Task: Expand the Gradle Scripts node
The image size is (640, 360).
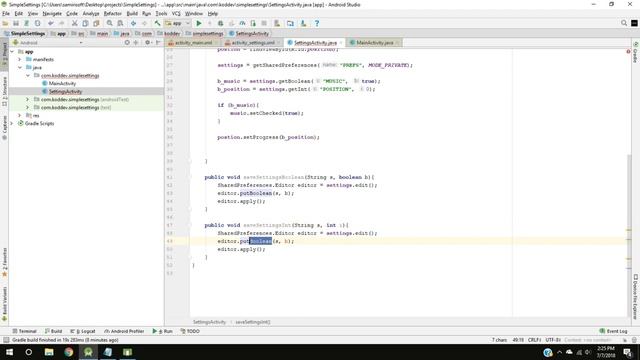Action: click(x=12, y=123)
